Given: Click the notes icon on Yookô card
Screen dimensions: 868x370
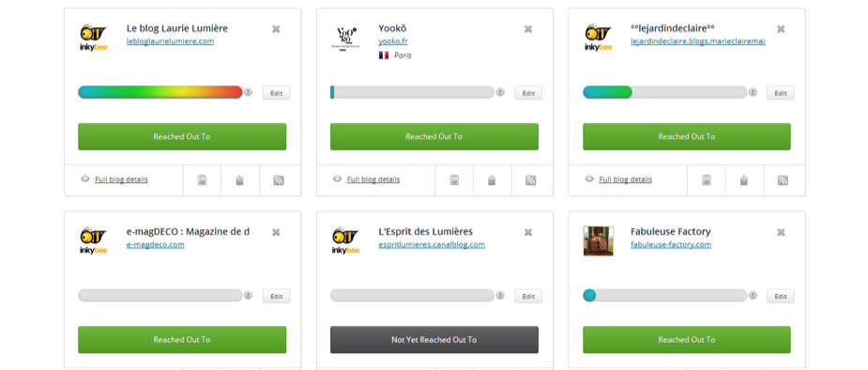Looking at the screenshot, I should click(x=454, y=180).
